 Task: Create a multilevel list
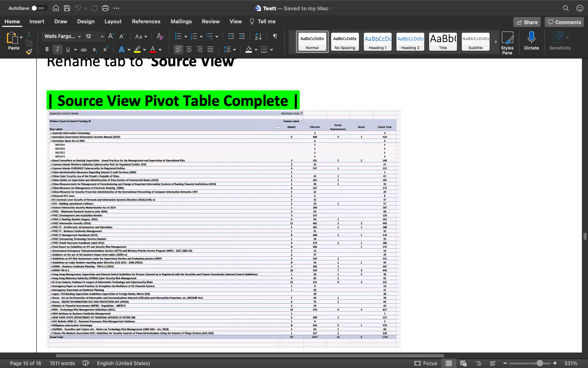(210, 36)
